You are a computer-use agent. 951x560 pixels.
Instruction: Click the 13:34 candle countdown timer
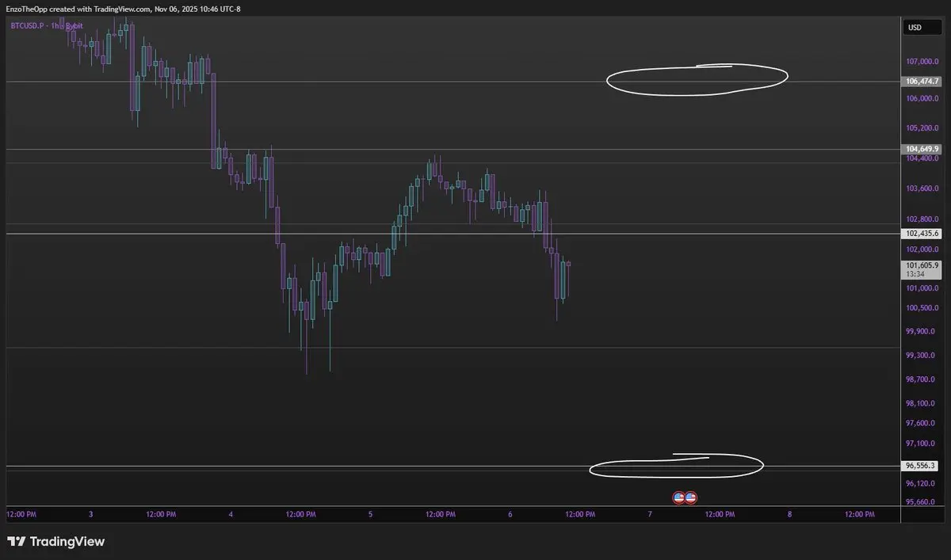[x=914, y=274]
